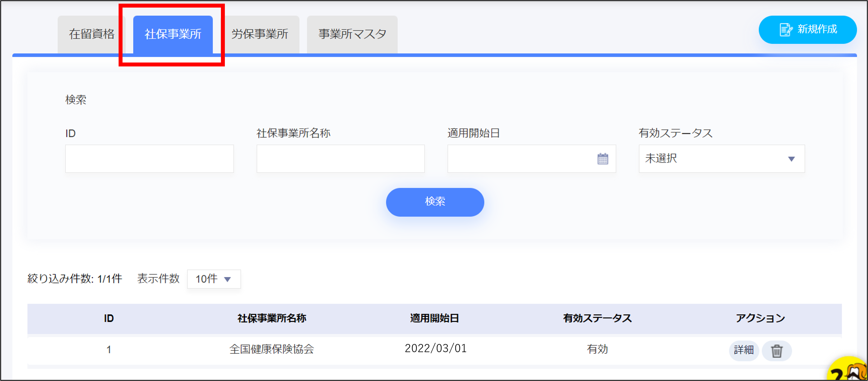Open the 労保事業所 tab
The width and height of the screenshot is (868, 381).
[x=260, y=34]
